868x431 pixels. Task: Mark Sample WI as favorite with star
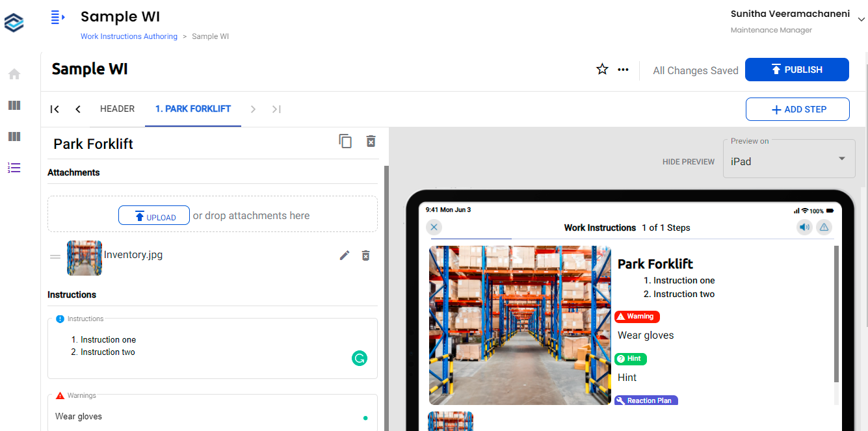[x=603, y=70]
